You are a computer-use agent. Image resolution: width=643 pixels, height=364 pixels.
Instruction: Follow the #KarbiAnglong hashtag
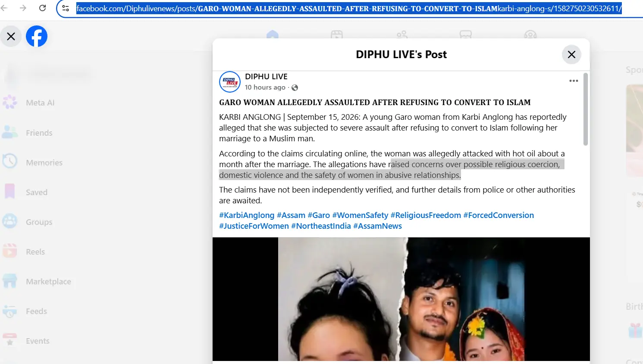coord(247,215)
